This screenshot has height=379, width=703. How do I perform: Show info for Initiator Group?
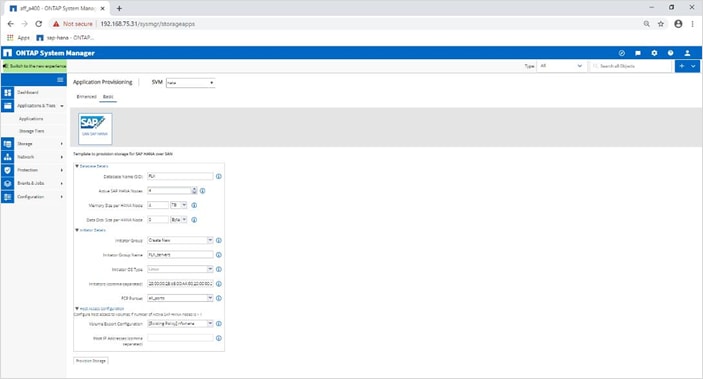(x=219, y=240)
